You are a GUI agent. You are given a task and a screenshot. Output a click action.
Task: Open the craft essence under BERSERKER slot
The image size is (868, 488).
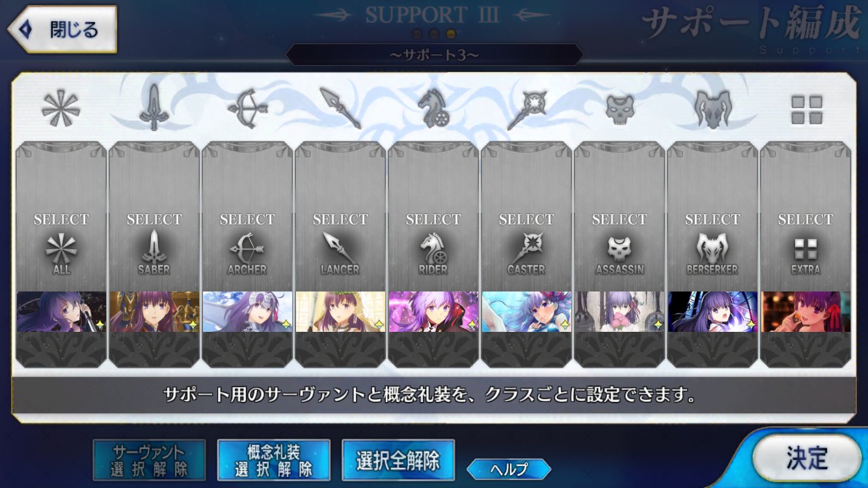click(x=712, y=312)
